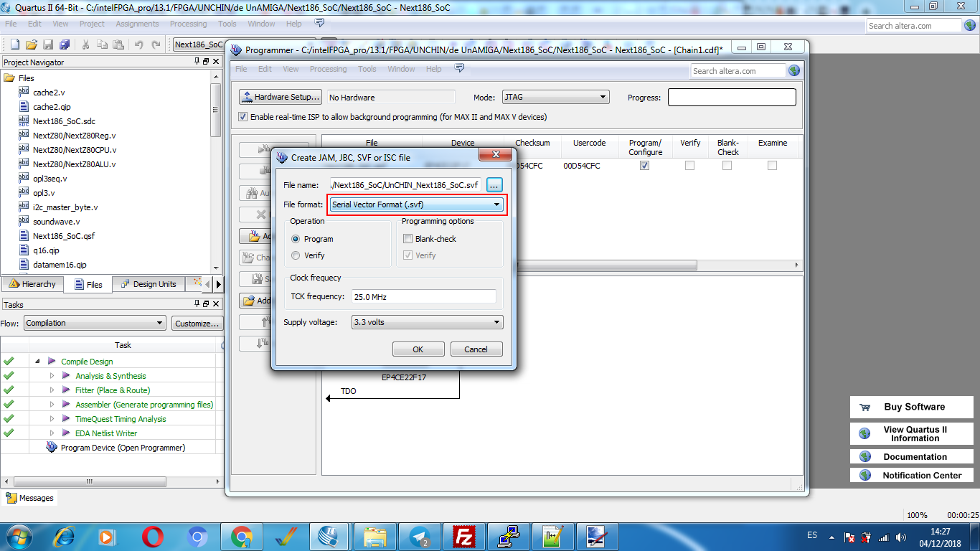Click the Copy toolbar icon

click(x=102, y=44)
